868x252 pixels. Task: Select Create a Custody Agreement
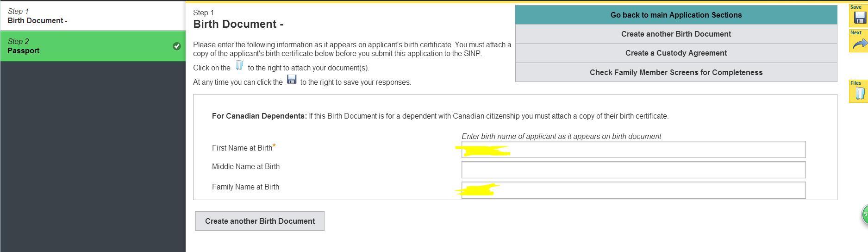pos(676,53)
